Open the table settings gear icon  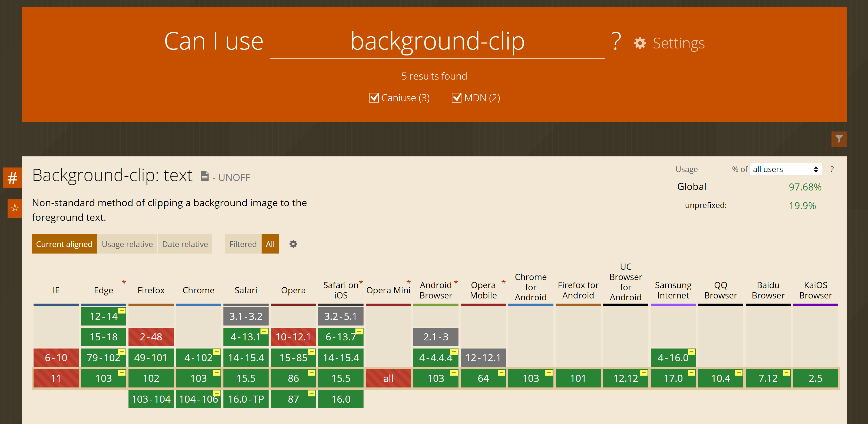(293, 244)
